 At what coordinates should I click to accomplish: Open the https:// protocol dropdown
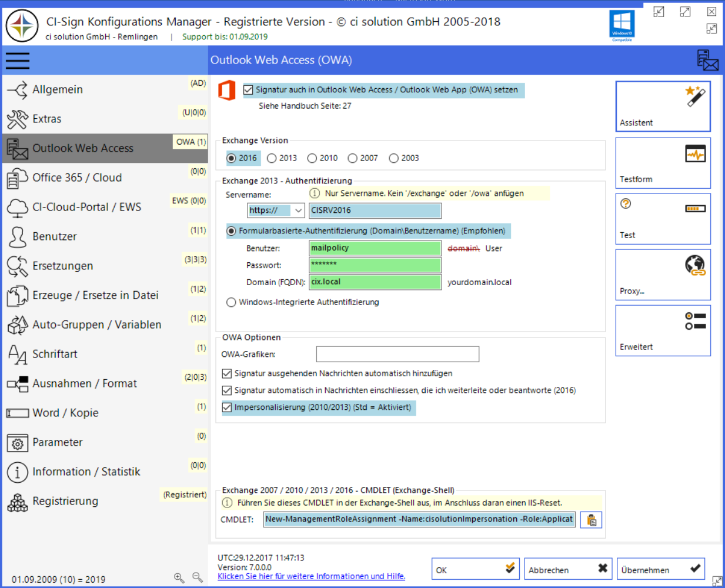(298, 211)
